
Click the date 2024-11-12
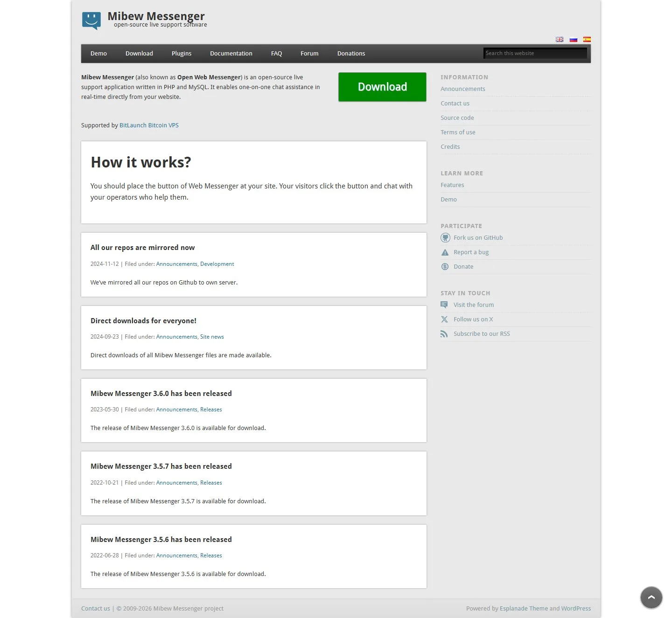[x=105, y=264]
